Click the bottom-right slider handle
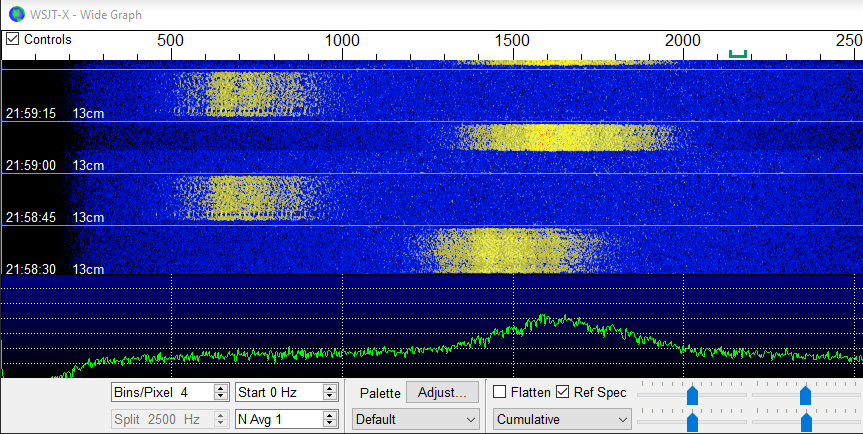This screenshot has width=863, height=434. pyautogui.click(x=805, y=423)
